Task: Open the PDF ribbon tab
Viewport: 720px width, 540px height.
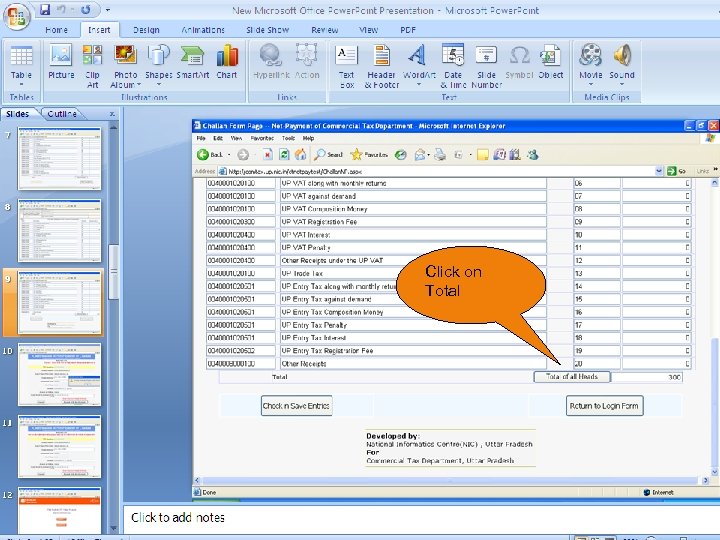Action: point(408,30)
